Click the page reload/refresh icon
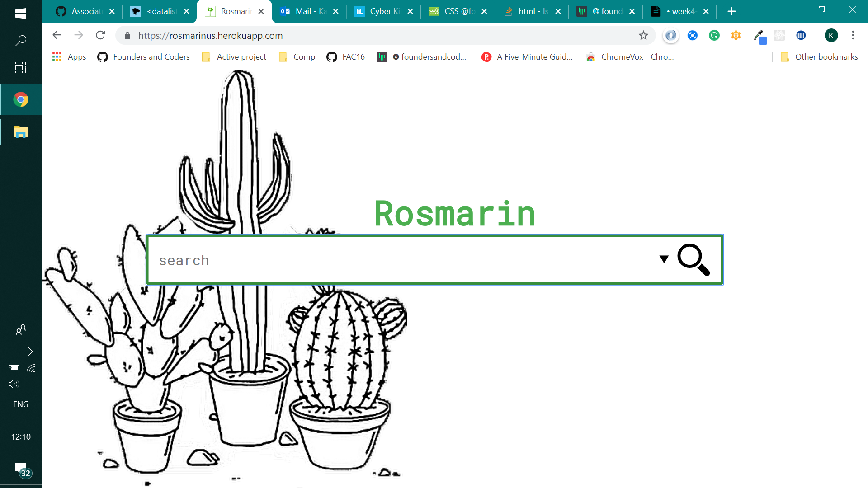868x488 pixels. pyautogui.click(x=101, y=35)
